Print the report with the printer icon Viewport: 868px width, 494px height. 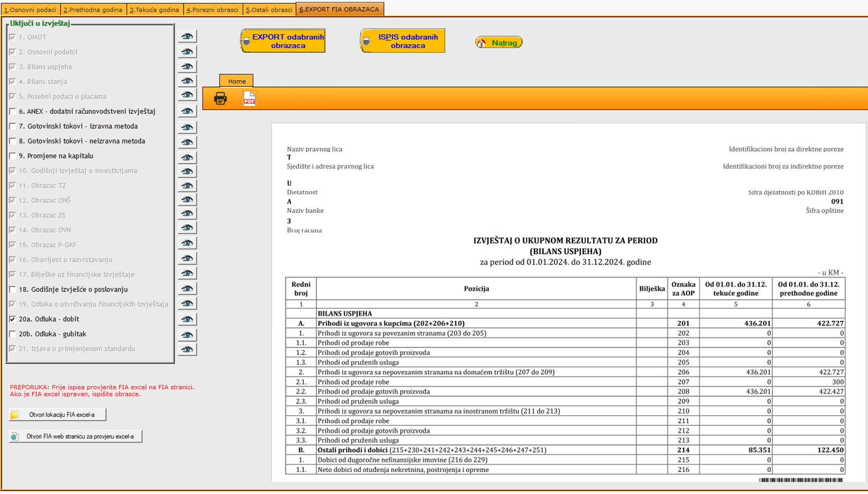(220, 98)
